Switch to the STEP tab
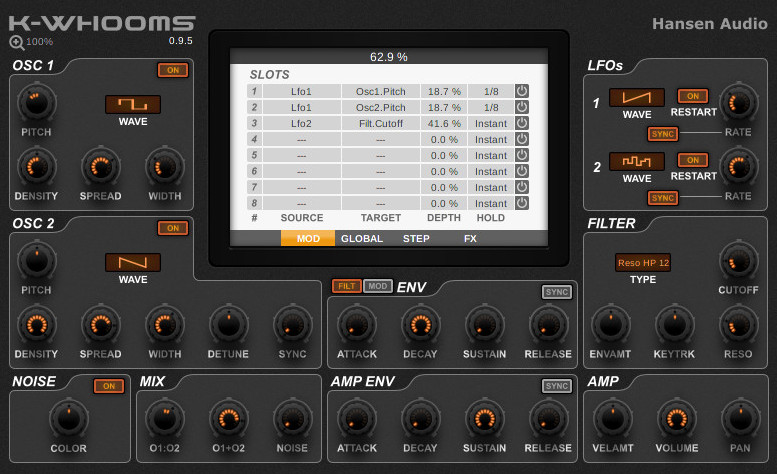The width and height of the screenshot is (777, 474). pos(416,238)
